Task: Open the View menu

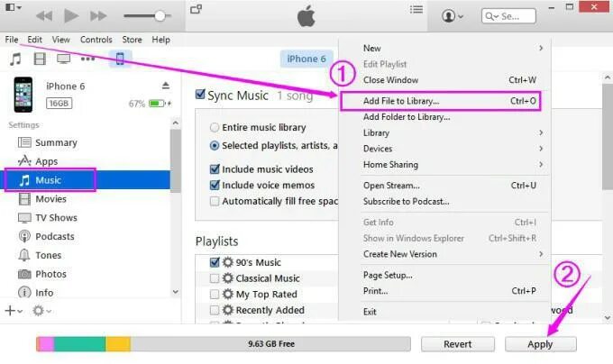Action: (x=61, y=40)
